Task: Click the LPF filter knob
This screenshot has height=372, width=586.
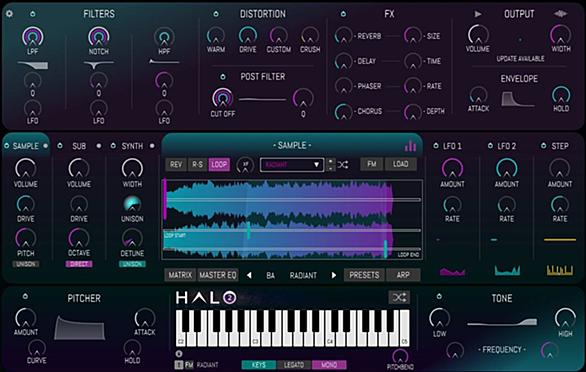Action: point(33,37)
